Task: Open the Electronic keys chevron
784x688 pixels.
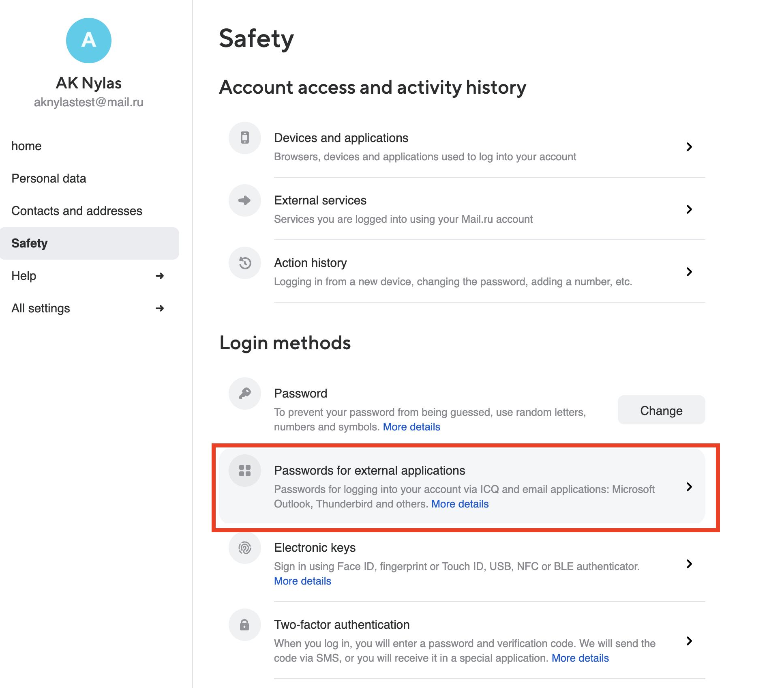Action: click(x=689, y=564)
